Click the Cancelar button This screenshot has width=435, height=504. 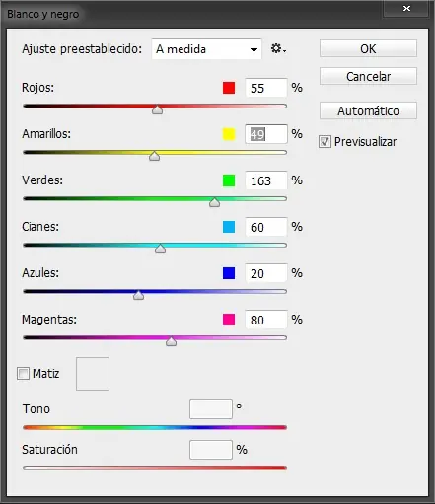[x=368, y=76]
